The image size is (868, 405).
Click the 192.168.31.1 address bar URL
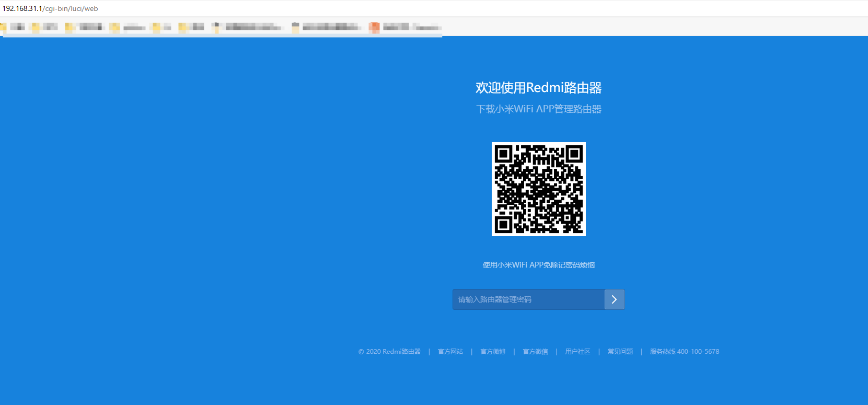[50, 8]
